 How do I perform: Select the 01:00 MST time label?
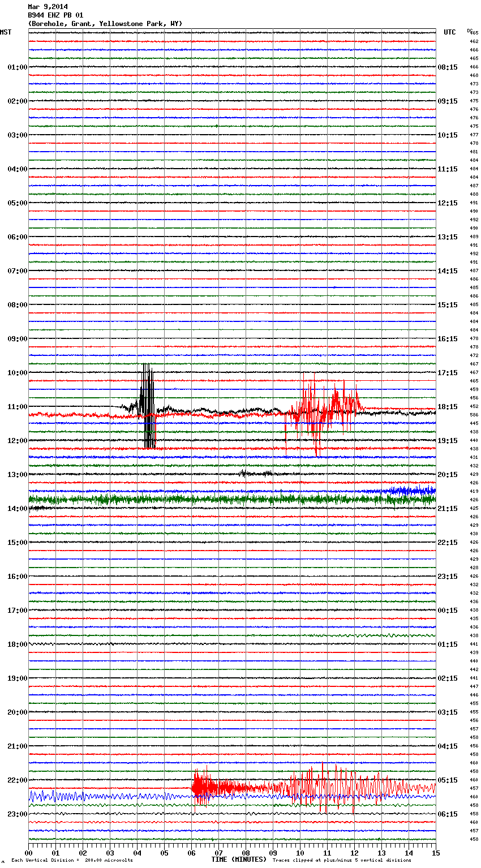(x=17, y=67)
